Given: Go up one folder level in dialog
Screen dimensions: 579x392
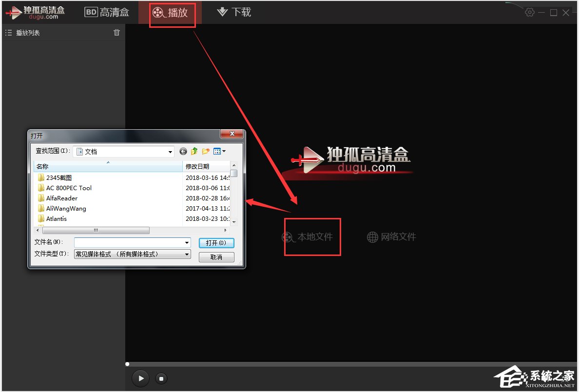Looking at the screenshot, I should click(194, 151).
